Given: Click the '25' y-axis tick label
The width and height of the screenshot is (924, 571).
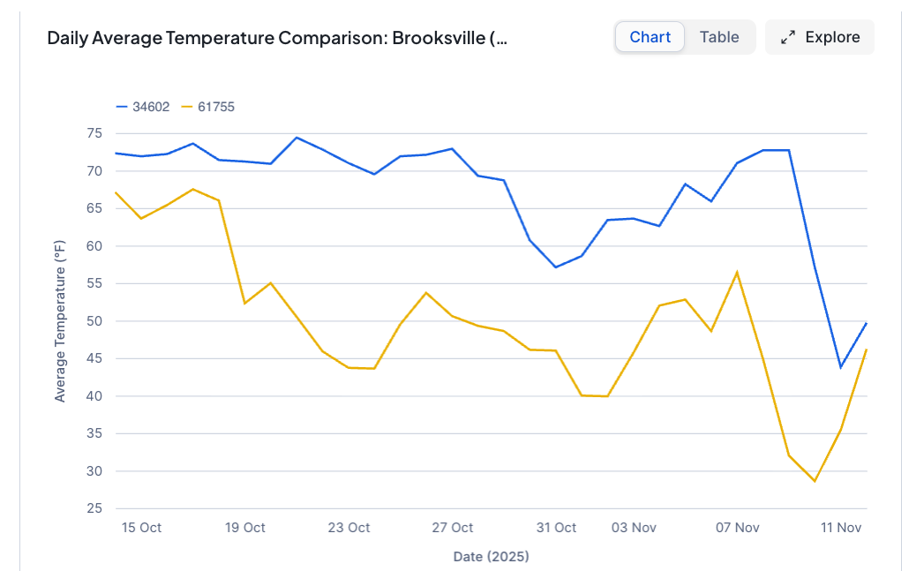Looking at the screenshot, I should (94, 508).
